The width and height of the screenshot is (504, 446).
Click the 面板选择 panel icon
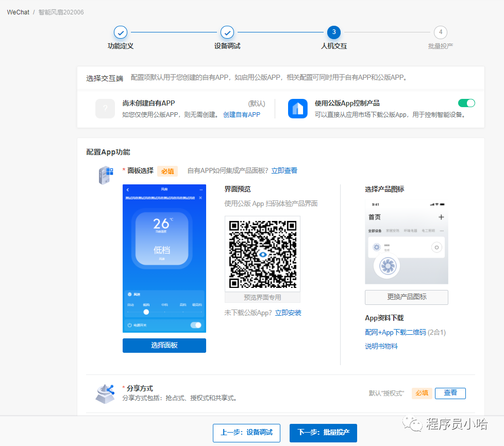point(105,175)
